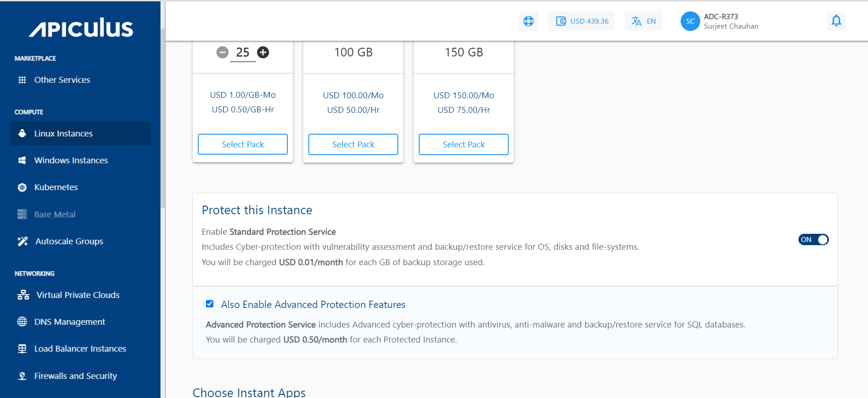This screenshot has height=398, width=868.
Task: Select Pack for 100 GB
Action: (x=353, y=144)
